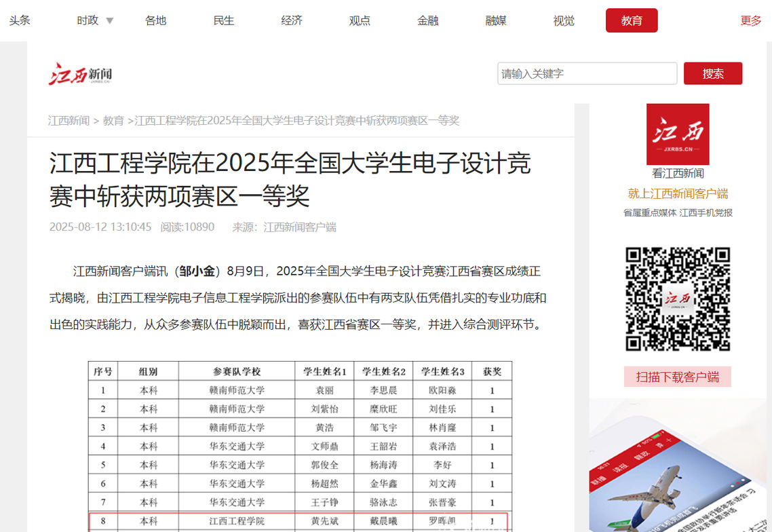The width and height of the screenshot is (772, 532).
Task: Click the 扫描下载客户端 button
Action: (677, 377)
